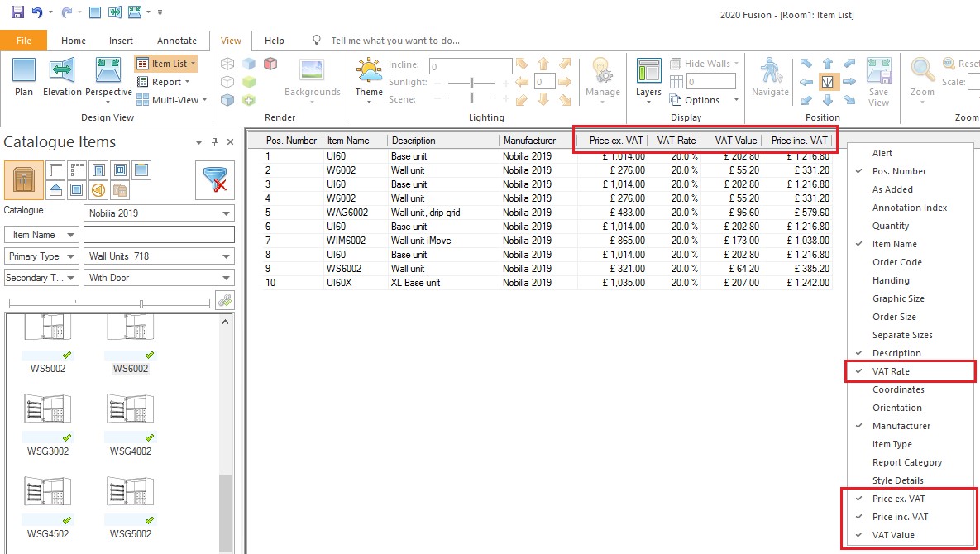
Task: Toggle the Description column off
Action: tap(911, 353)
